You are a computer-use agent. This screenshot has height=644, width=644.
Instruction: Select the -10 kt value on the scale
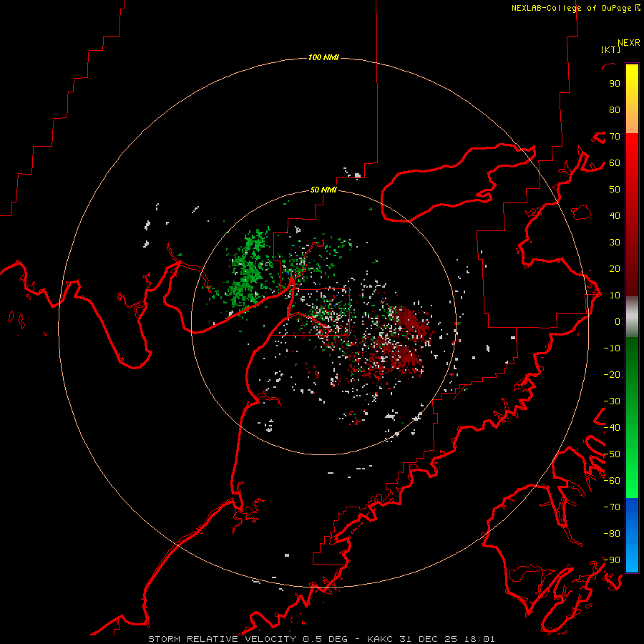(x=612, y=348)
